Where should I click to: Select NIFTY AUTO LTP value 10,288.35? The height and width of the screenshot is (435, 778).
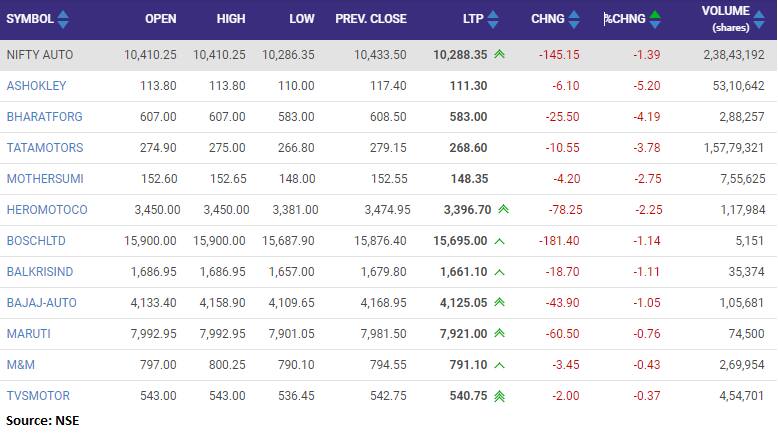coord(460,55)
